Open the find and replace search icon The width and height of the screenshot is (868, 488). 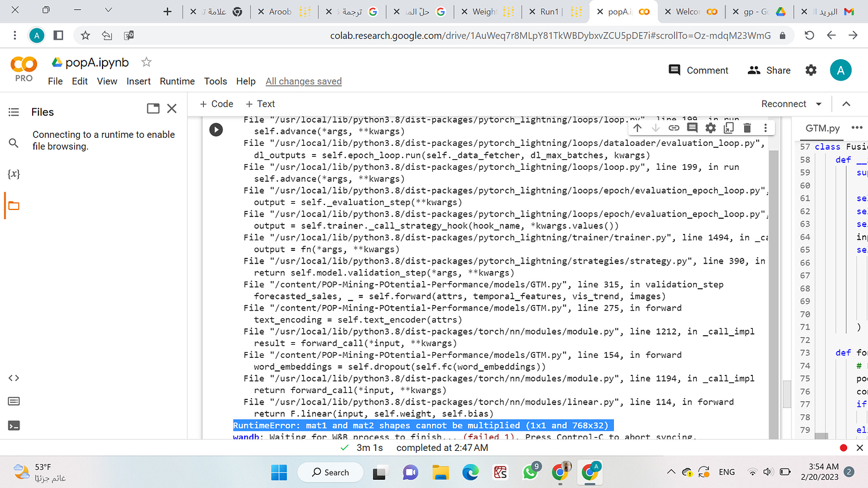point(13,143)
